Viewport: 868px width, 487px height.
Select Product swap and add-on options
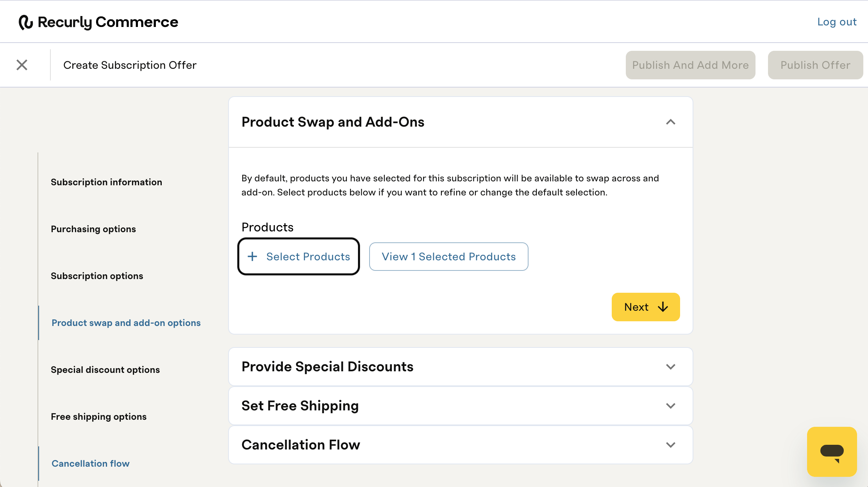126,323
